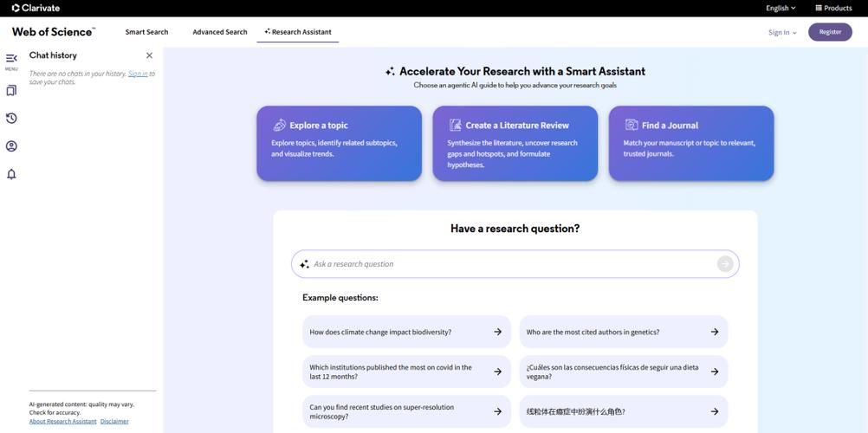Open the Create a Literature Review card

pyautogui.click(x=515, y=144)
